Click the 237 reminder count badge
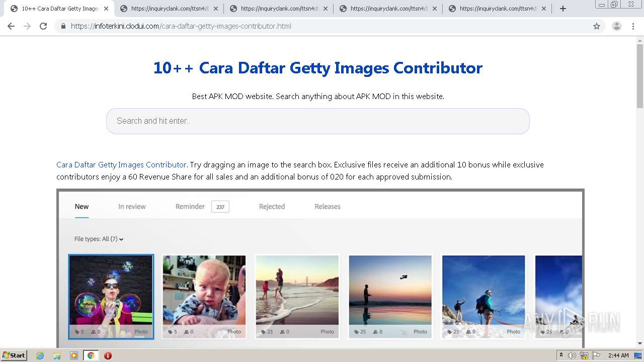Screen dimensions: 644x362 pyautogui.click(x=220, y=207)
